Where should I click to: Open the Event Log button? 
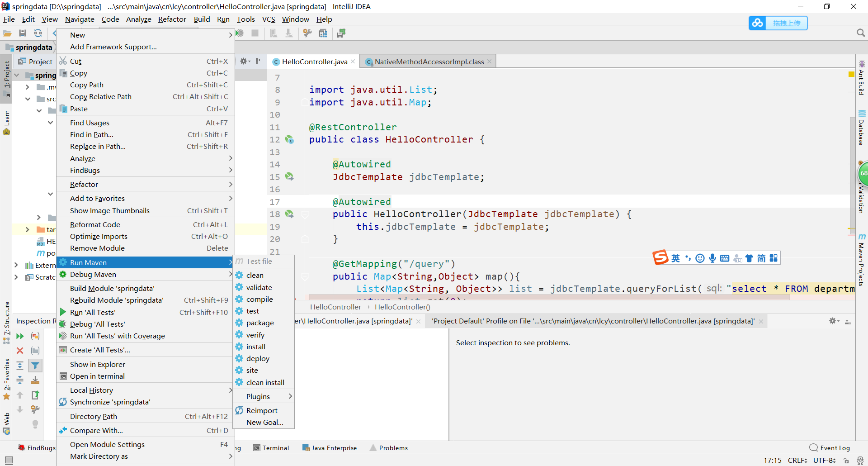click(x=830, y=448)
